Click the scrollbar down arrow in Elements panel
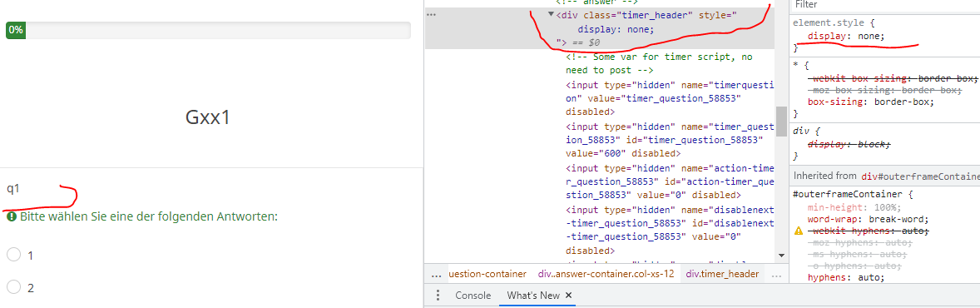The image size is (980, 308). [781, 256]
